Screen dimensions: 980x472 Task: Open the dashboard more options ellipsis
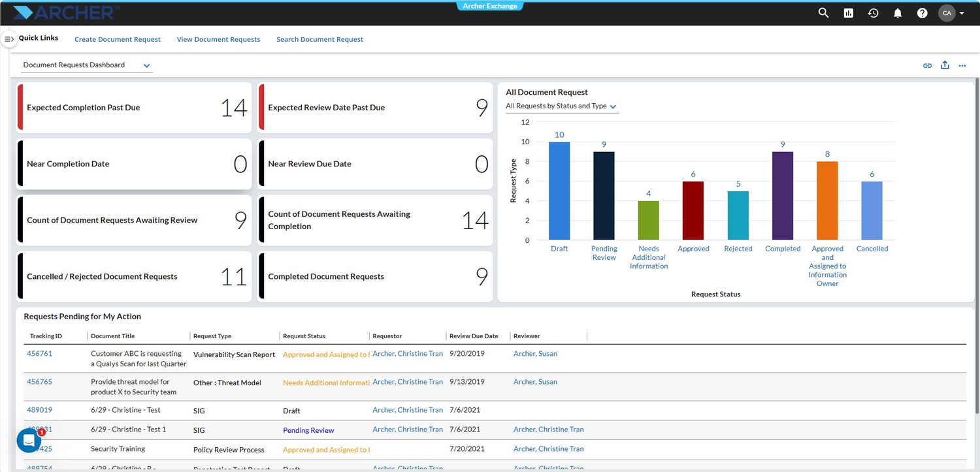962,65
